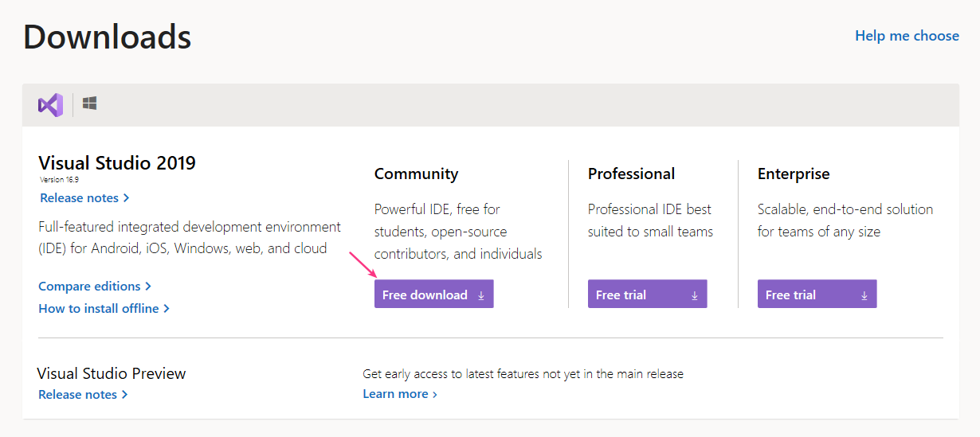Open How to install offline link

[104, 308]
